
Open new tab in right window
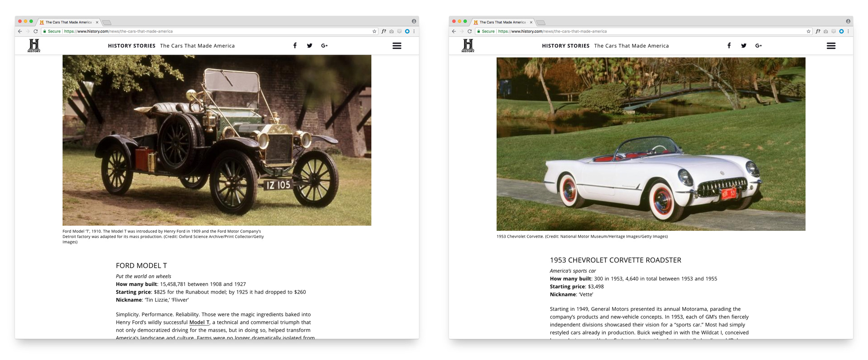(x=541, y=23)
